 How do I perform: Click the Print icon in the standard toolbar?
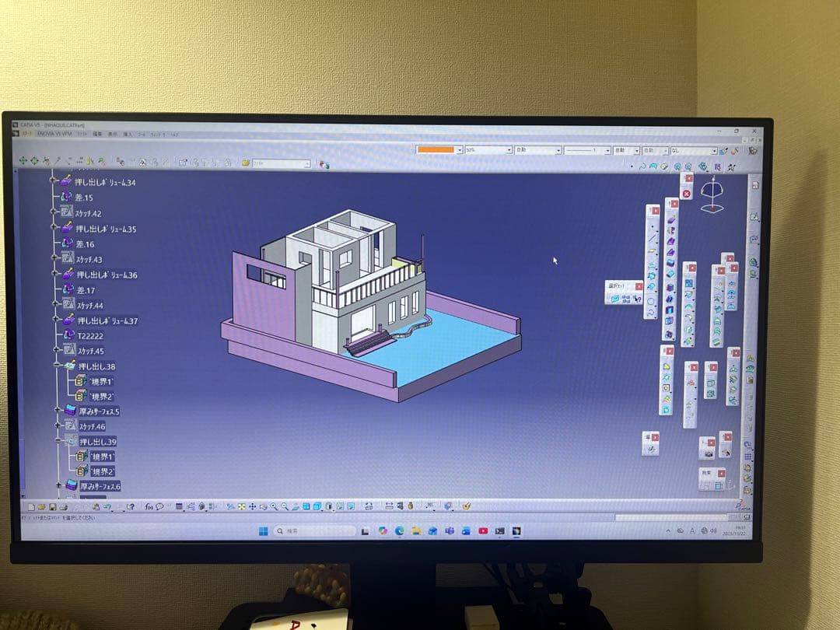click(63, 505)
